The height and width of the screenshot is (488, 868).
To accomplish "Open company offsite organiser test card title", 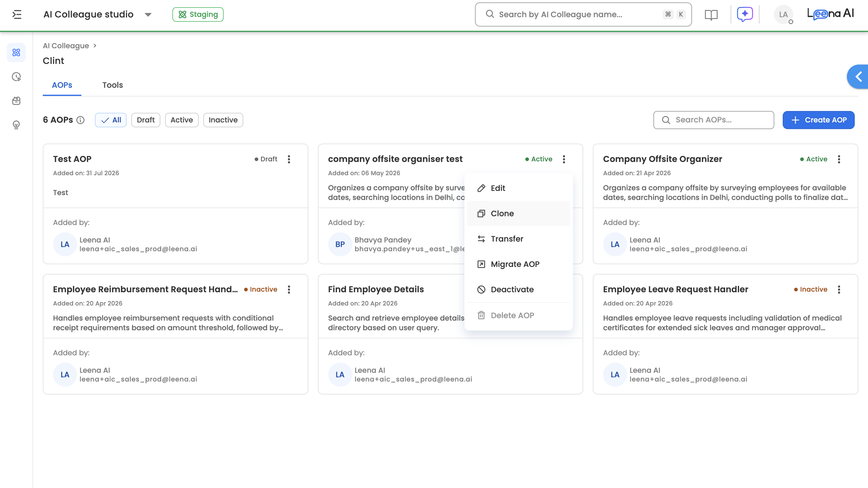I will (x=395, y=159).
